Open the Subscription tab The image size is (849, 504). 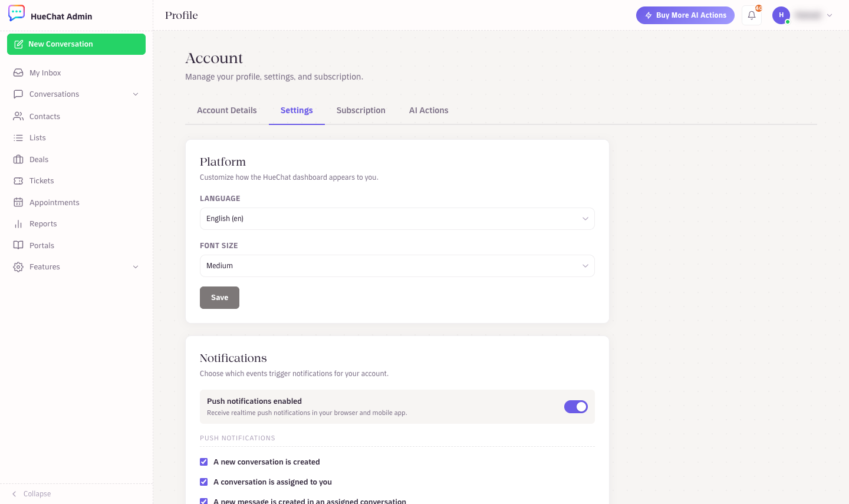point(361,110)
